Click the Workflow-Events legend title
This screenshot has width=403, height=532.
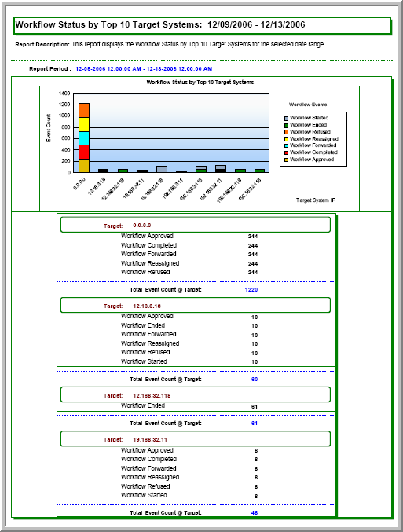tap(308, 105)
